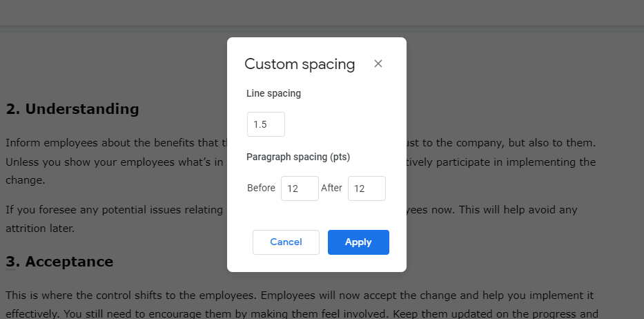
Task: Click the 3. Acceptance heading
Action: tap(59, 262)
